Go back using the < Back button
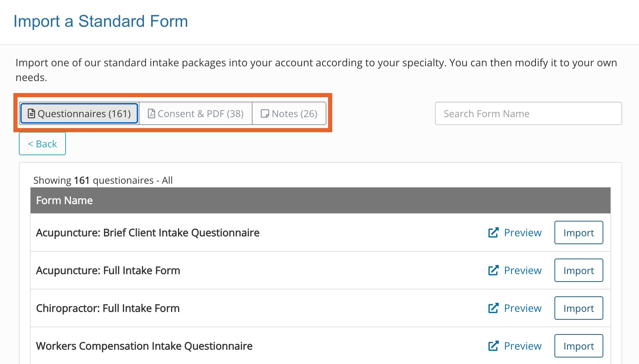 coord(42,144)
